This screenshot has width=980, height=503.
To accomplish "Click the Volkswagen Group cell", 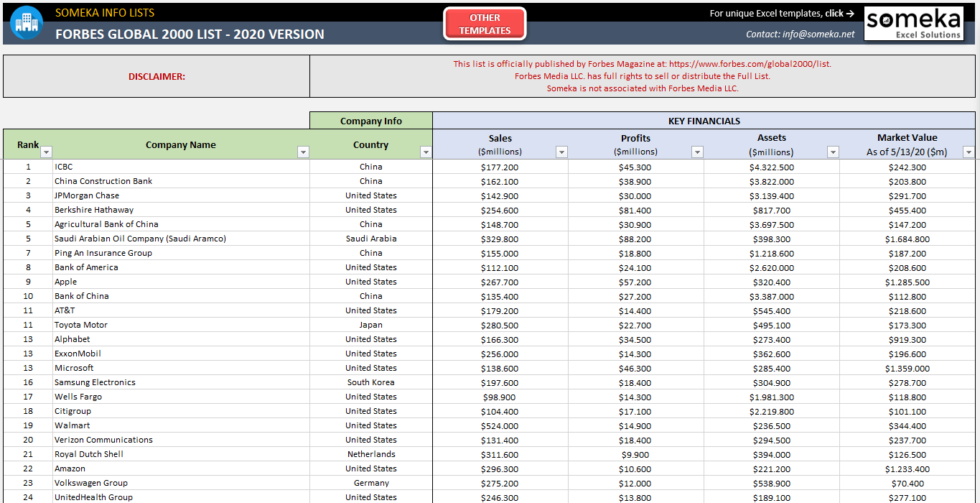I will point(182,483).
